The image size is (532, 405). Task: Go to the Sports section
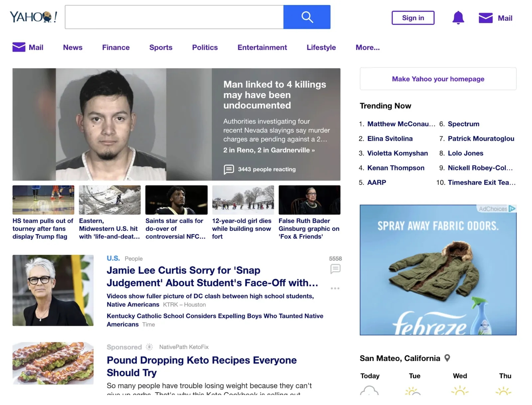point(161,48)
